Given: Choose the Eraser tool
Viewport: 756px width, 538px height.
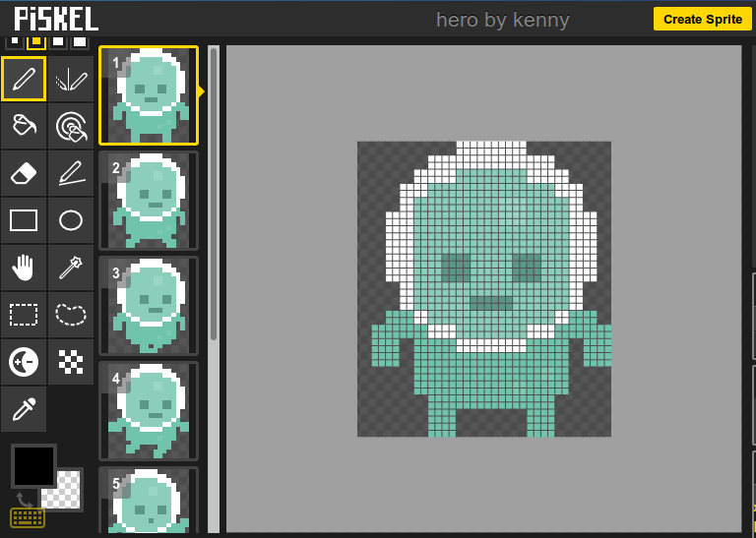Looking at the screenshot, I should 24,173.
